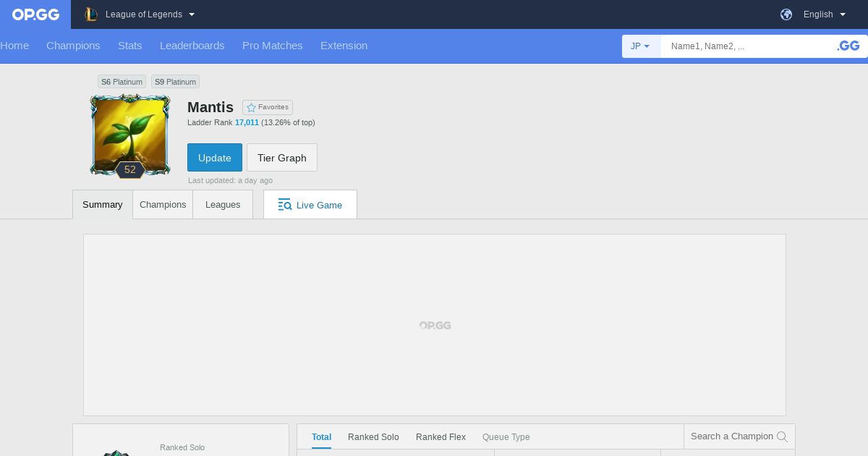Open the Extension nav item
The height and width of the screenshot is (456, 868).
tap(344, 46)
